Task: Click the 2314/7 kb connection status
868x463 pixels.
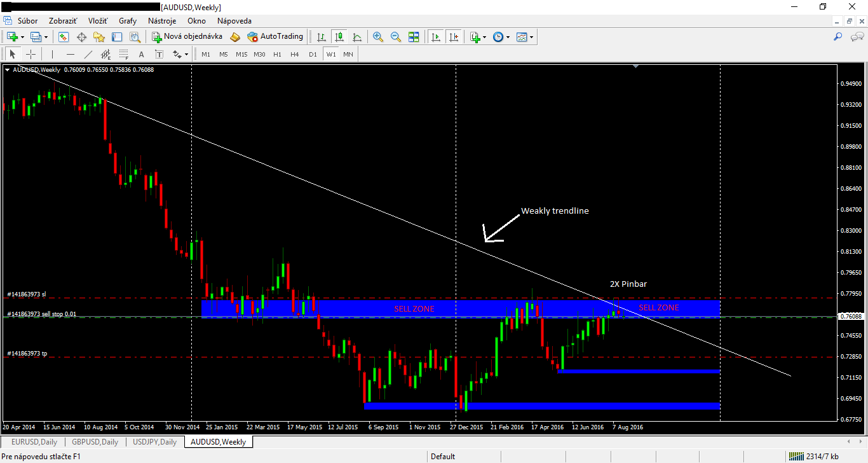Action: (x=814, y=457)
